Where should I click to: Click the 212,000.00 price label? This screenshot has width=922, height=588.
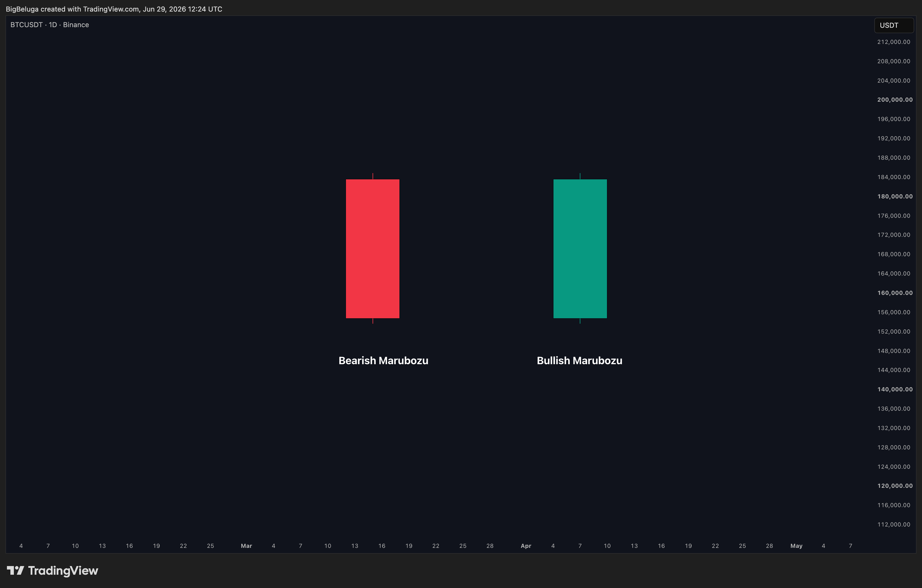894,42
